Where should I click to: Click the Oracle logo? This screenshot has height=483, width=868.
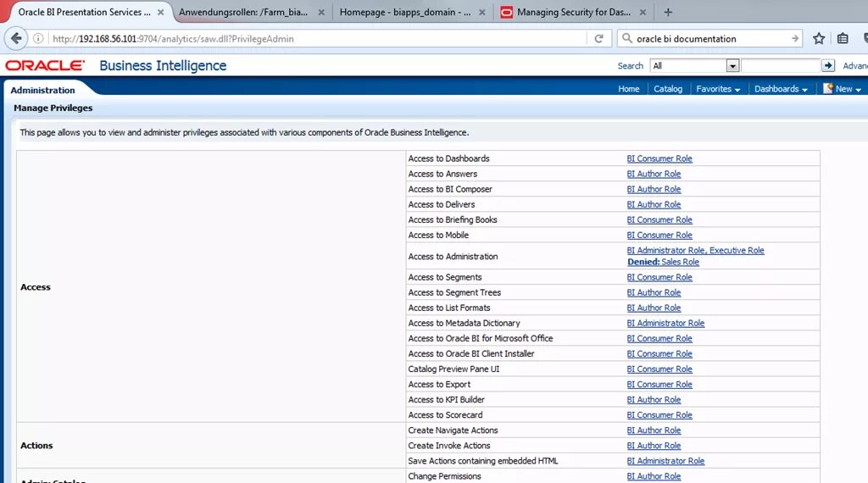tap(45, 65)
